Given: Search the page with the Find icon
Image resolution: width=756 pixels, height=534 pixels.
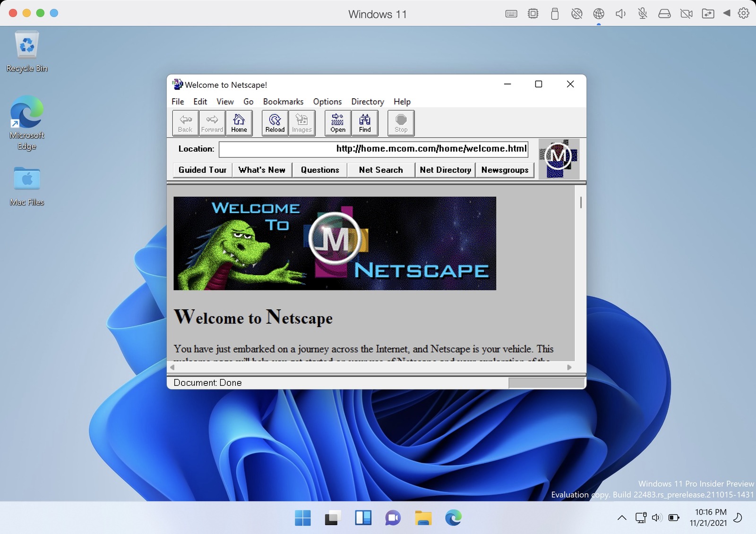Looking at the screenshot, I should point(365,123).
